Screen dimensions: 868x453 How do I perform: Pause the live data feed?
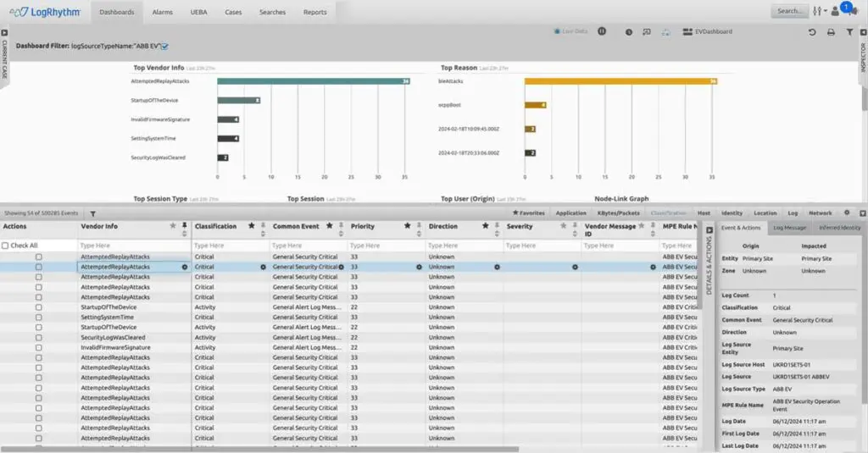pyautogui.click(x=602, y=31)
